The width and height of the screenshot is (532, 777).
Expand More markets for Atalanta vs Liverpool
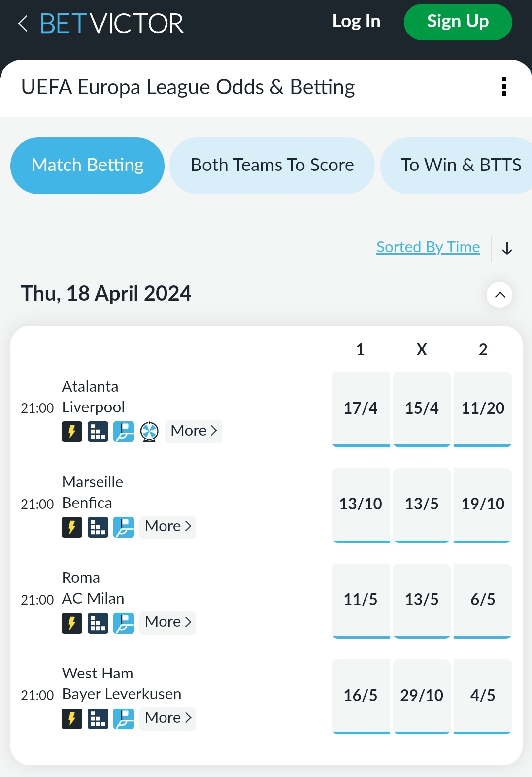tap(193, 431)
